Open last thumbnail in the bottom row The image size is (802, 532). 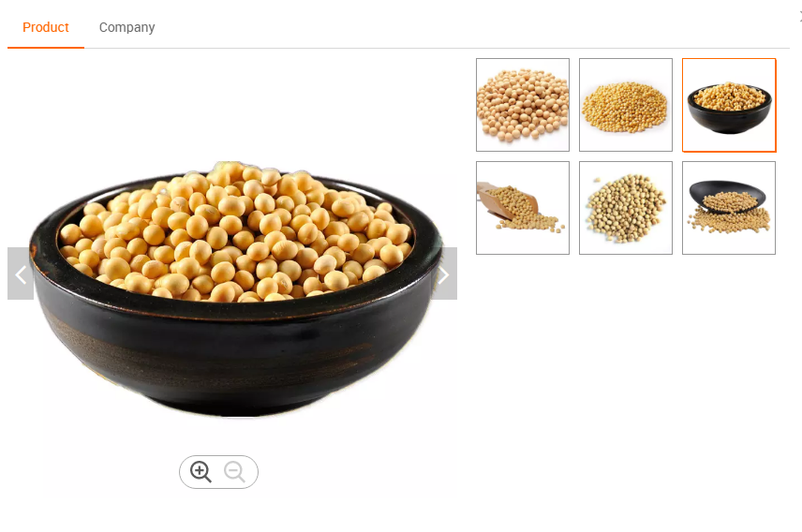click(x=729, y=208)
